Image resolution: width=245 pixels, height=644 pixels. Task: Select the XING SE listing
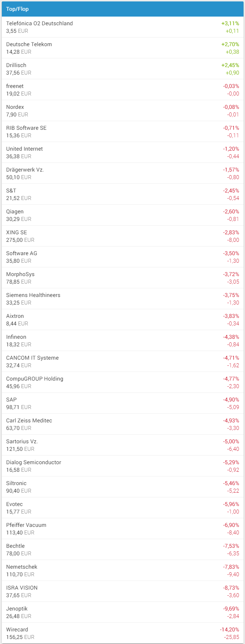(17, 232)
